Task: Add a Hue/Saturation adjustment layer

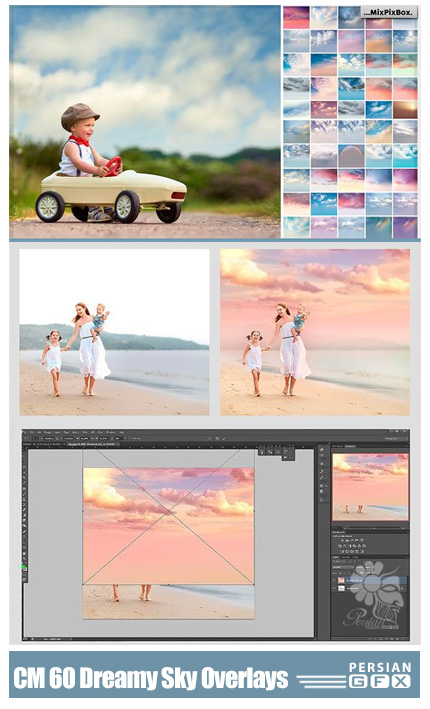Action: pos(340,546)
